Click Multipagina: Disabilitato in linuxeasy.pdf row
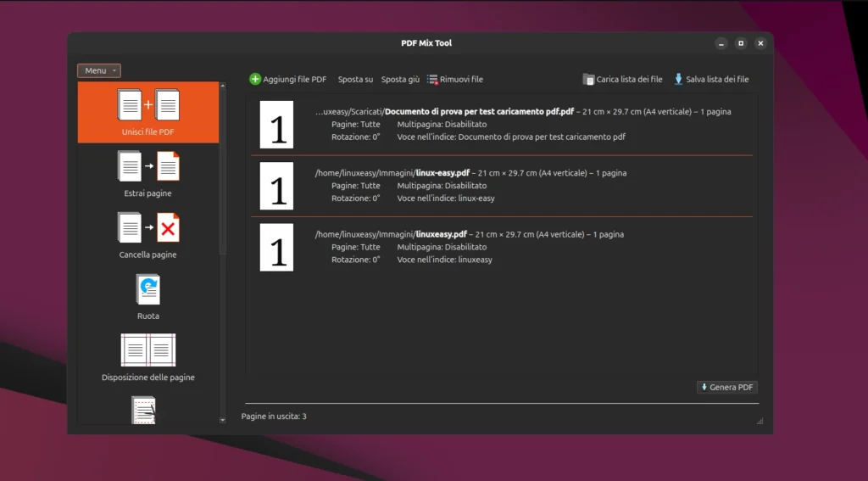868x481 pixels. pos(442,247)
